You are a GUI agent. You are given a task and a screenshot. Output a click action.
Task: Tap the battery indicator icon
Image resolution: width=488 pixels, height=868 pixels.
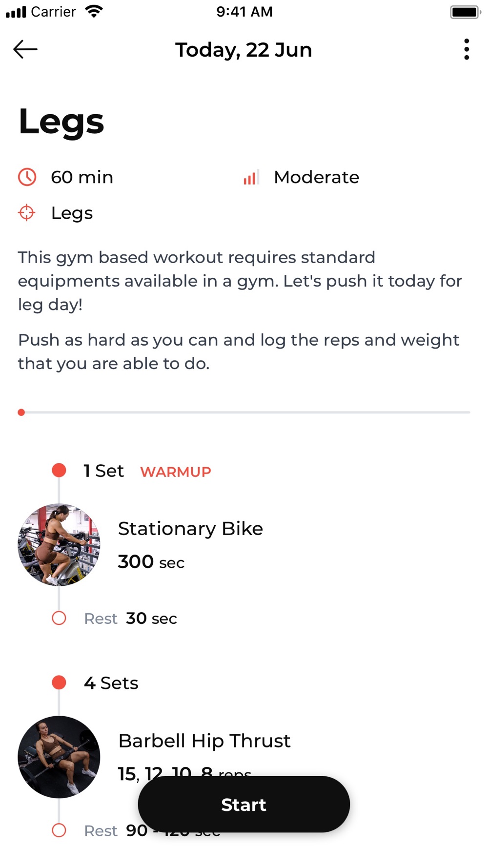tap(466, 12)
